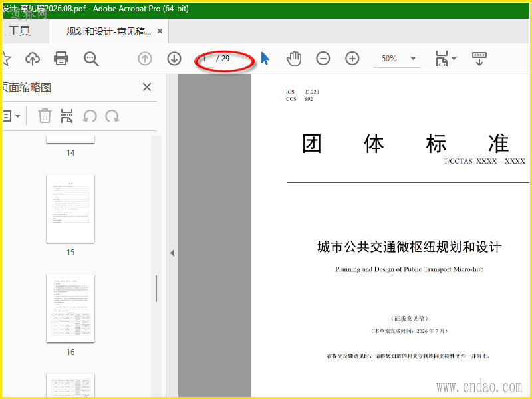The width and height of the screenshot is (532, 399).
Task: Click the 团体标准 heading
Action: [406, 143]
